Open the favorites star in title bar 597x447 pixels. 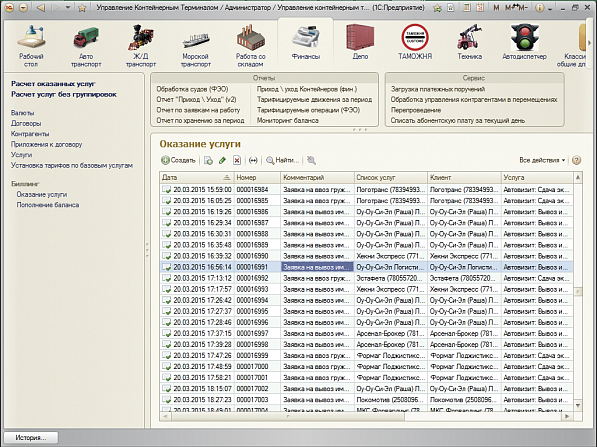82,8
